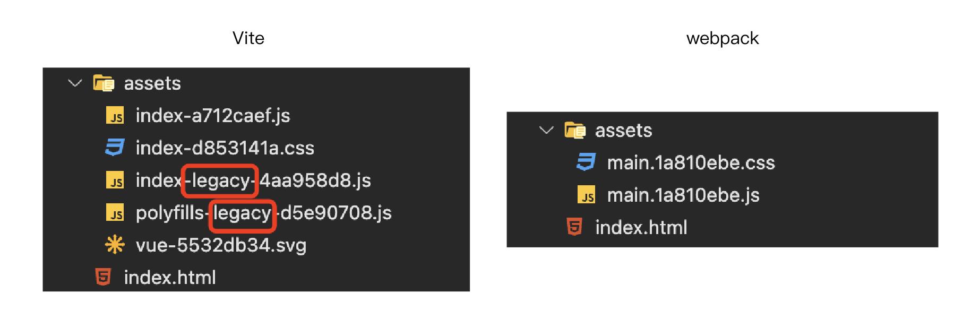Click the SVG asterisk icon beside vue-5532db34.svg
The width and height of the screenshot is (980, 310).
(x=115, y=245)
